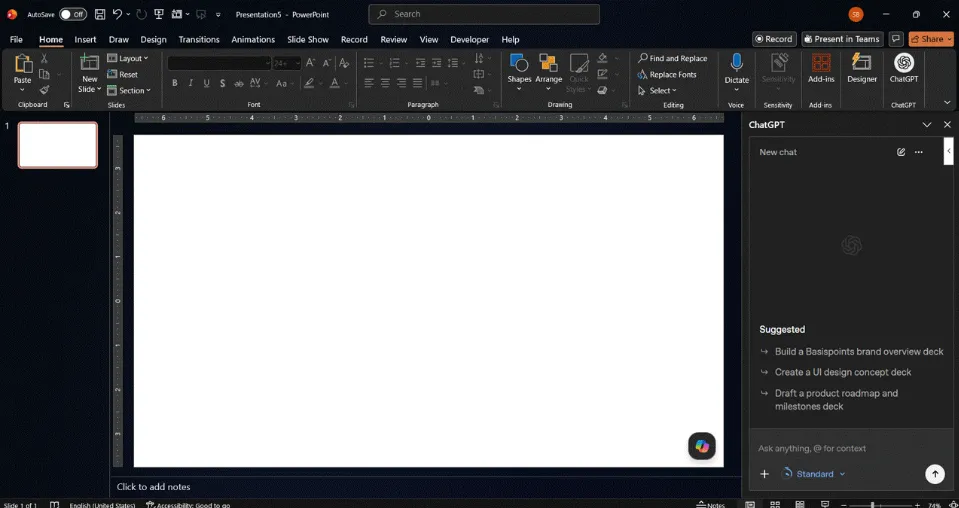Open the font color picker

point(335,83)
